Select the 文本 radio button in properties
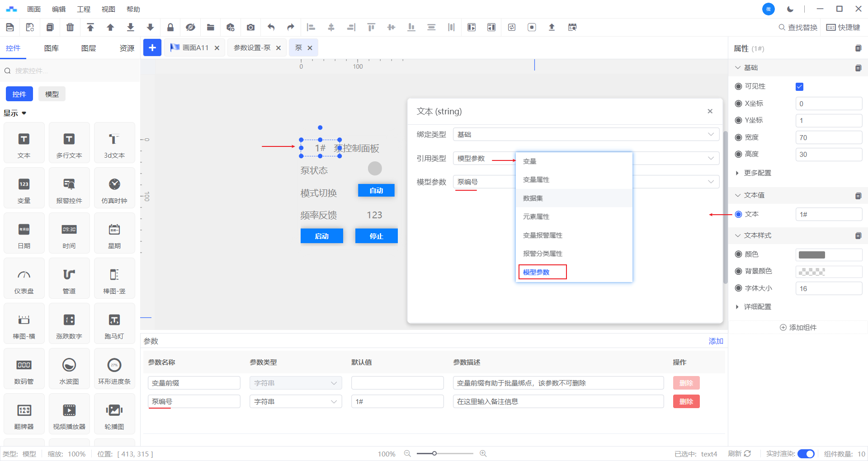 tap(739, 214)
